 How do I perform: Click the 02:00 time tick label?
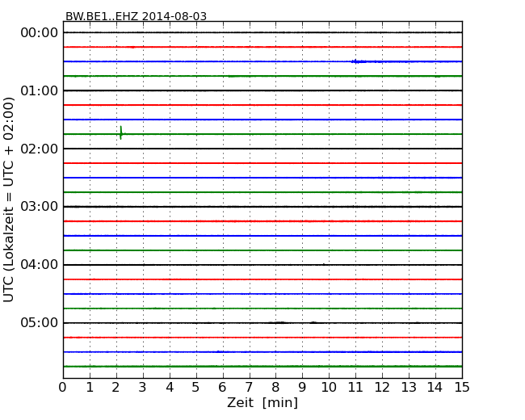pos(40,149)
